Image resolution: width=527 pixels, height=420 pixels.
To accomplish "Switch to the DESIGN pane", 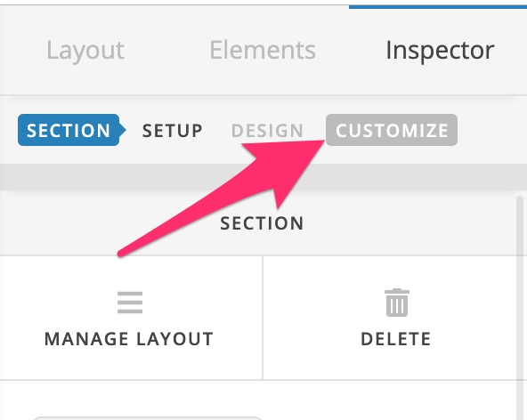I will [x=267, y=131].
